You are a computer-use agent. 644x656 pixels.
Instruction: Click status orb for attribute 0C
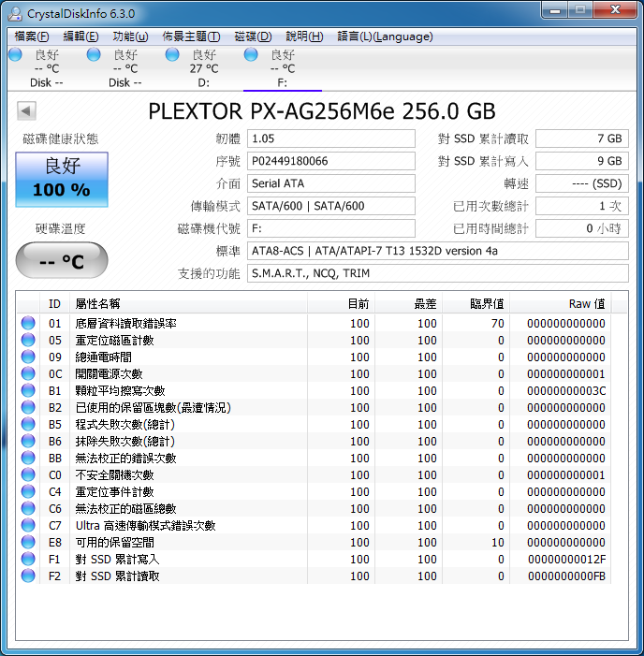(x=28, y=373)
